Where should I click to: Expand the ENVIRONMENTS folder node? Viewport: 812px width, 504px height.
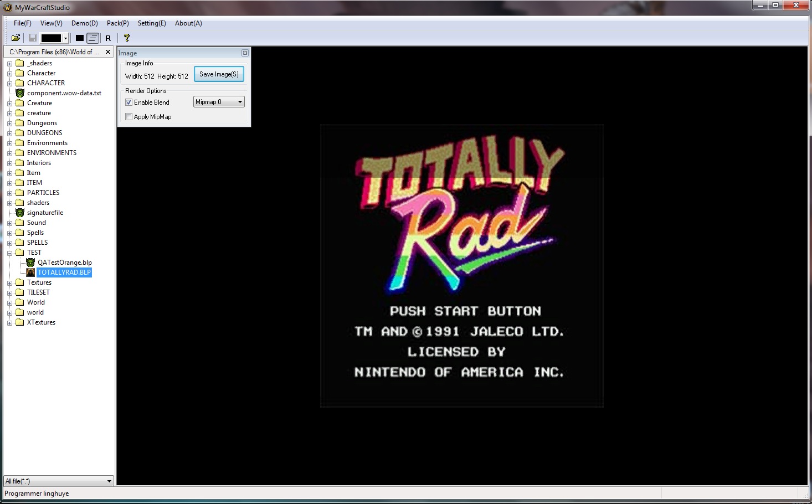pyautogui.click(x=10, y=153)
